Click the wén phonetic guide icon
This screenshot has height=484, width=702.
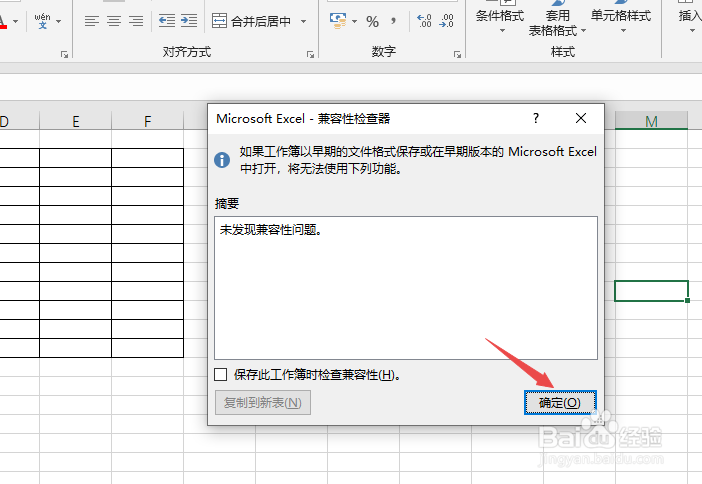[x=43, y=21]
